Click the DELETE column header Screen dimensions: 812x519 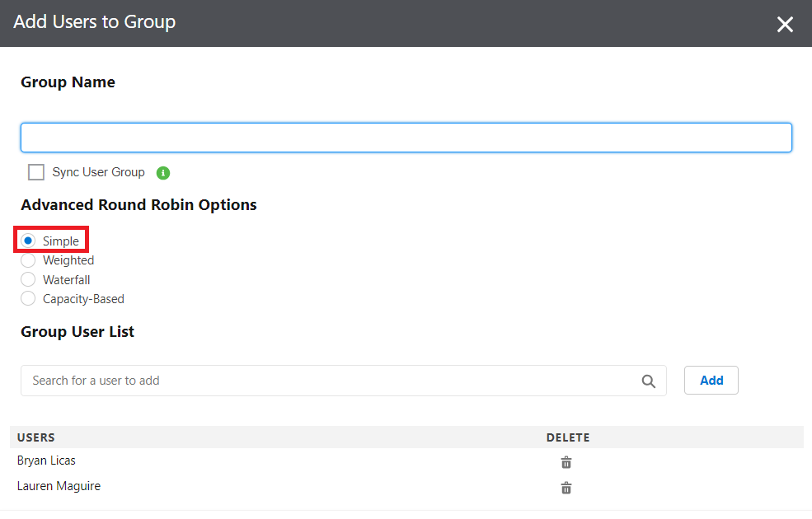[568, 437]
